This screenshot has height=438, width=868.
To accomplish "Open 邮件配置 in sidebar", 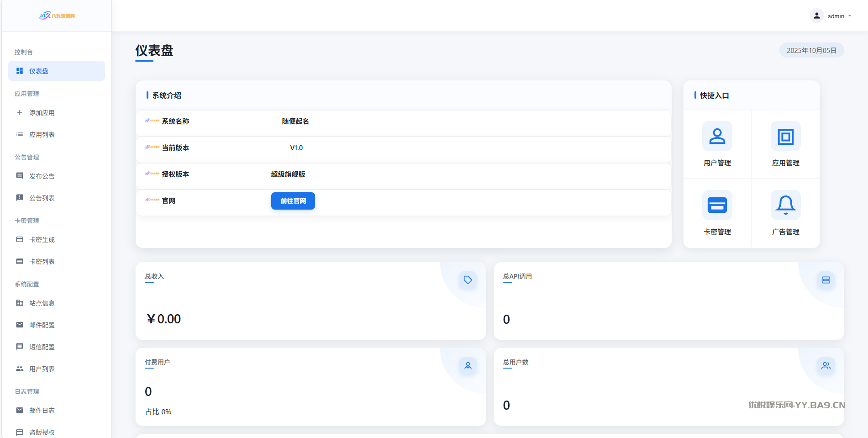I will 42,325.
